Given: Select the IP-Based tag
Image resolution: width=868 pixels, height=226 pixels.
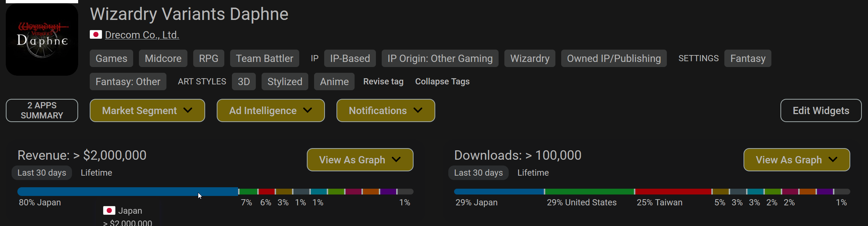Looking at the screenshot, I should point(350,58).
